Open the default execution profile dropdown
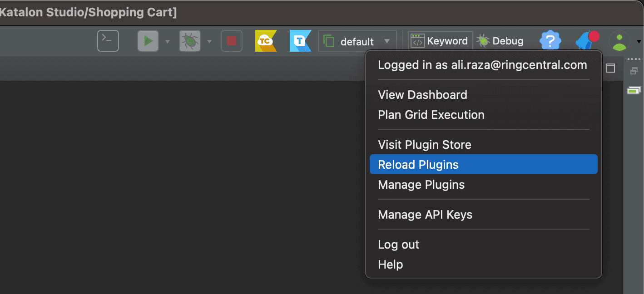Image resolution: width=644 pixels, height=294 pixels. 357,41
